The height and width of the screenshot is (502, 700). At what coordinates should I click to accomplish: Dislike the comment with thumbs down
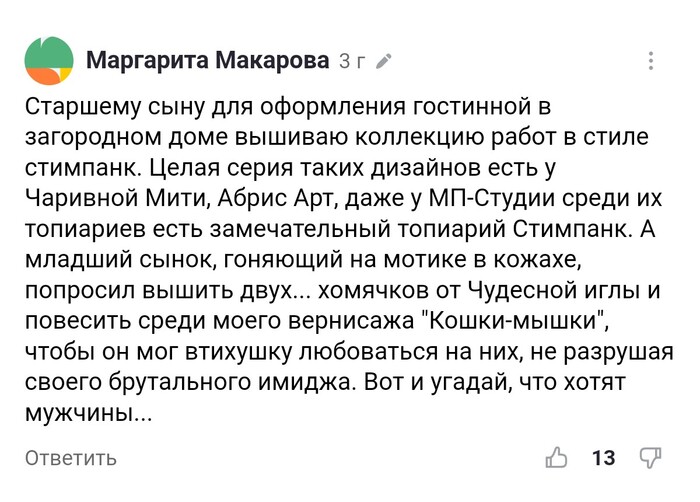point(650,458)
